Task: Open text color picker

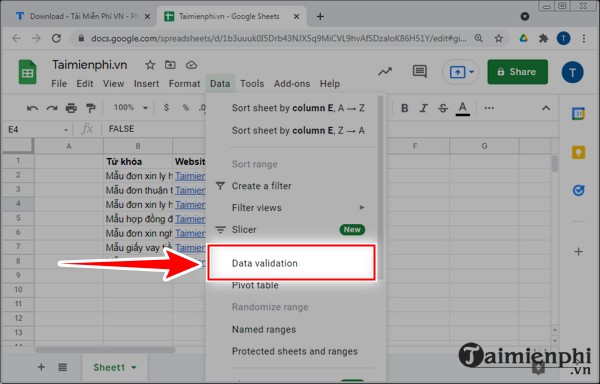Action: [x=463, y=109]
